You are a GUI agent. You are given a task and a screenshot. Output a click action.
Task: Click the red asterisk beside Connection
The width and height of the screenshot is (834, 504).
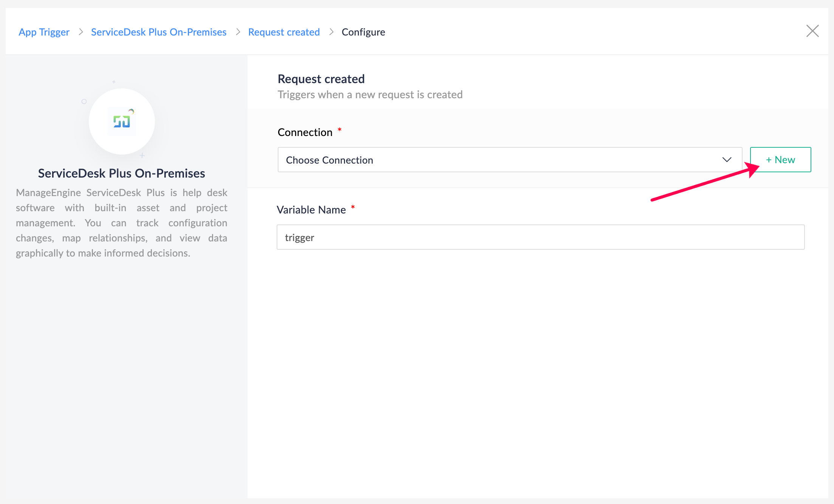tap(339, 130)
